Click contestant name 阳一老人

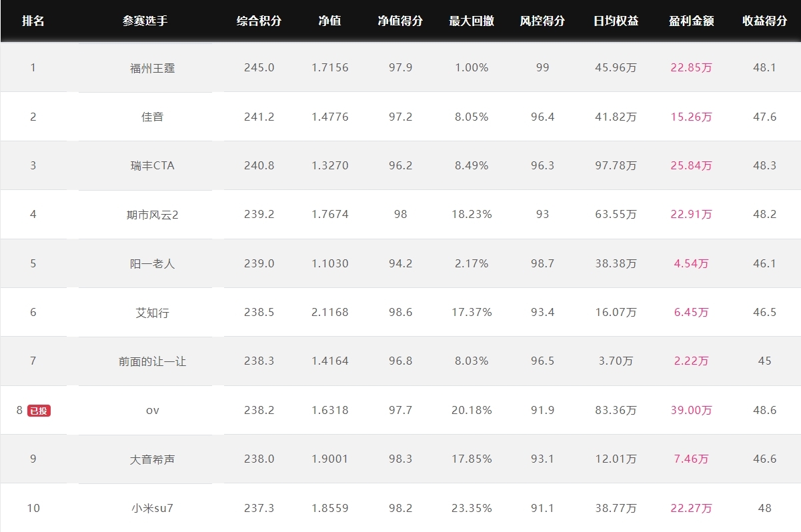point(153,263)
